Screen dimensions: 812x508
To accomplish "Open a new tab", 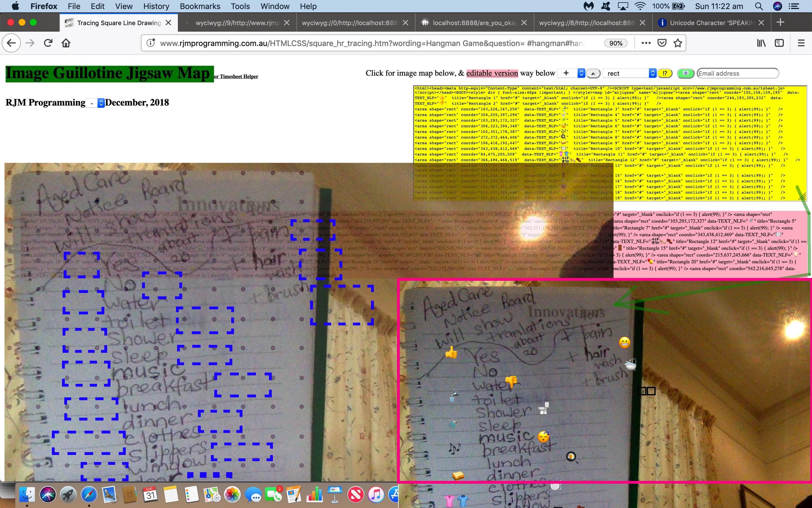I will pos(780,23).
